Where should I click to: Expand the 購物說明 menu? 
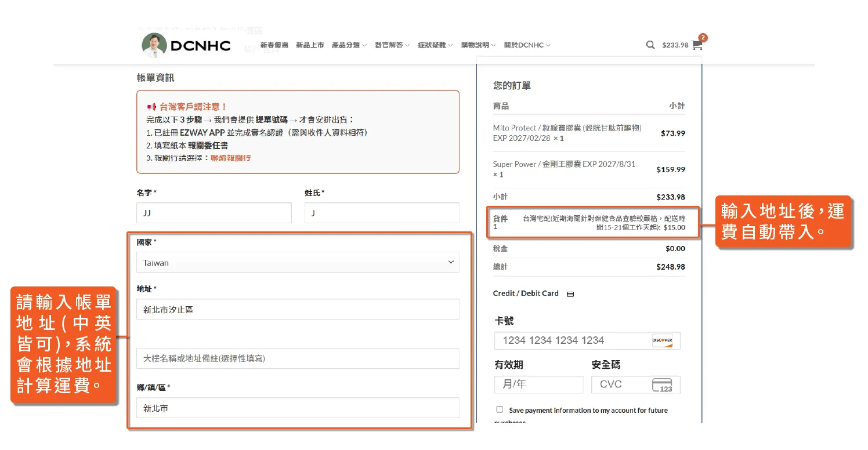pyautogui.click(x=478, y=45)
